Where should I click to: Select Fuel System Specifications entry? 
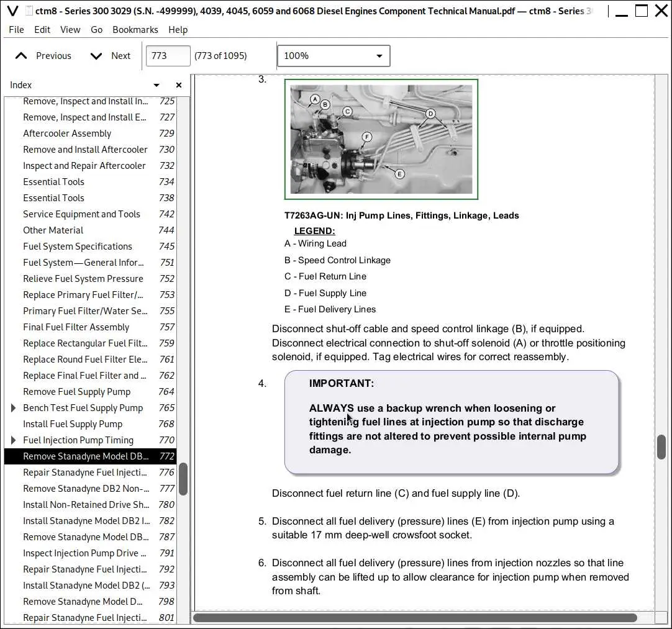[x=90, y=247]
